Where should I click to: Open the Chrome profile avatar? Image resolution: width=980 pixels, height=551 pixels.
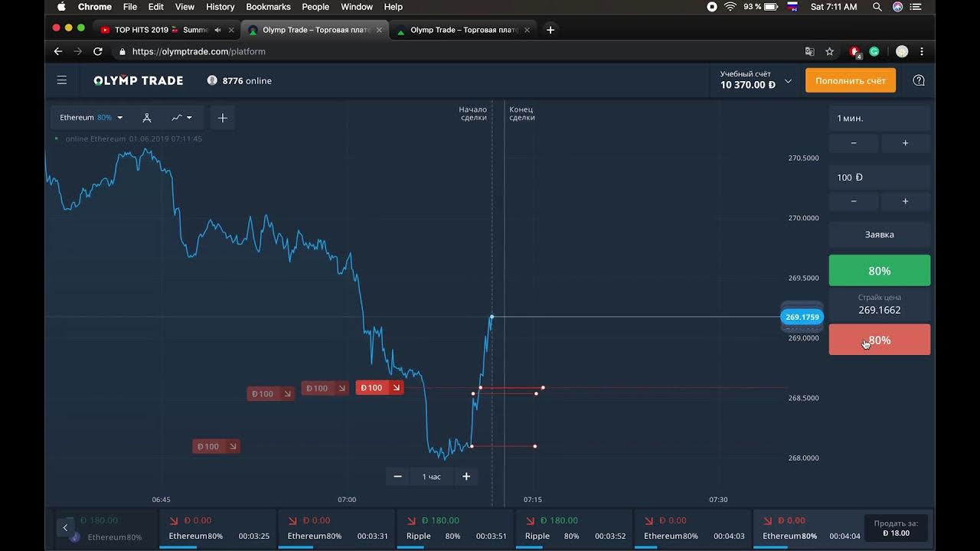(x=902, y=51)
